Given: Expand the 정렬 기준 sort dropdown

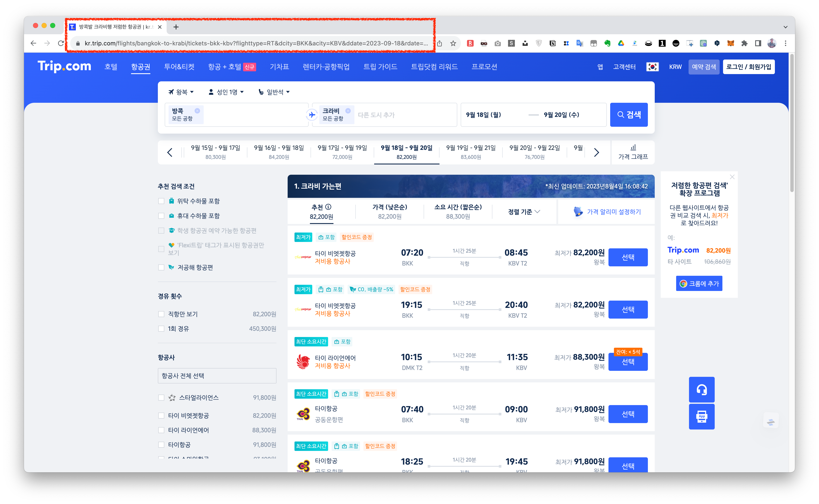Looking at the screenshot, I should click(524, 212).
